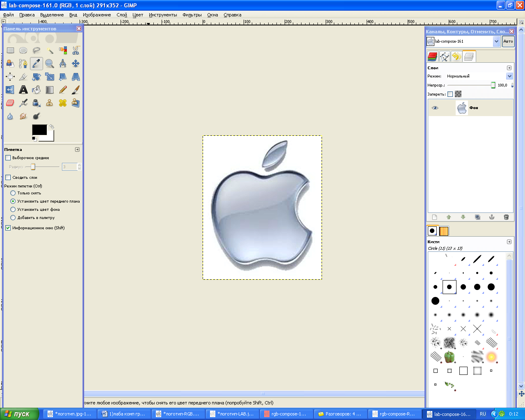Select the Measure compass tool

click(x=63, y=64)
